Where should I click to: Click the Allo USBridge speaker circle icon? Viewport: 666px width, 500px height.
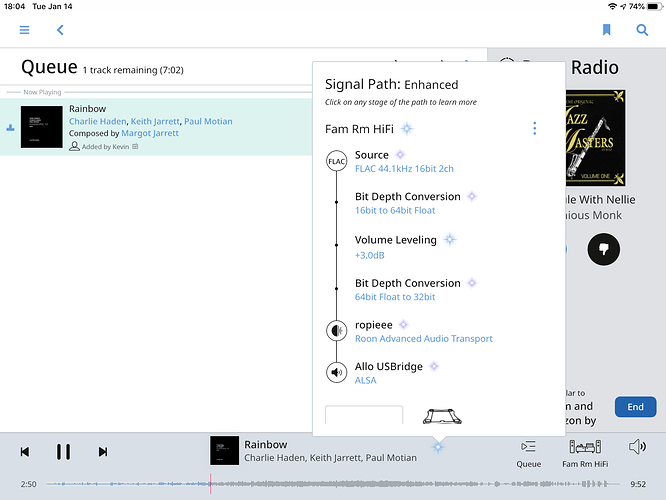336,373
